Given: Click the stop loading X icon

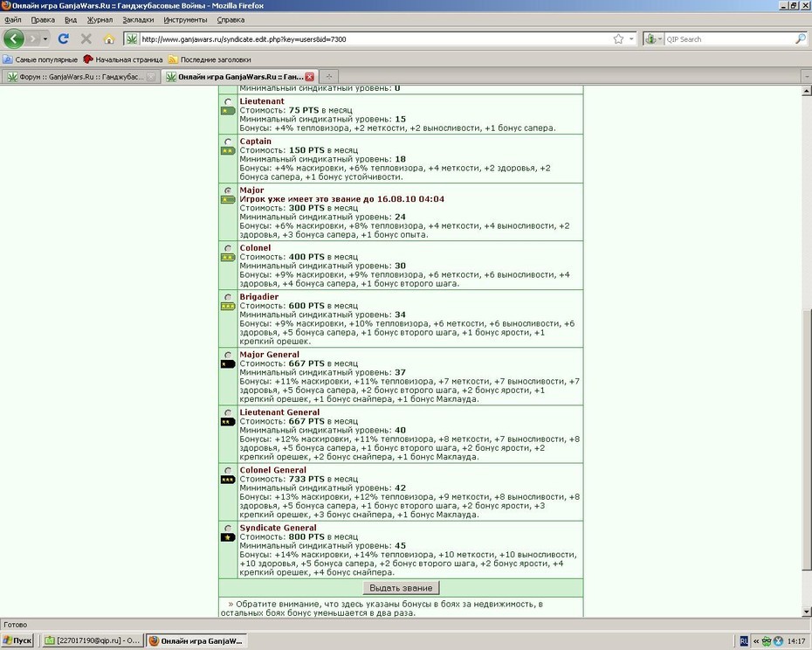Looking at the screenshot, I should tap(86, 38).
